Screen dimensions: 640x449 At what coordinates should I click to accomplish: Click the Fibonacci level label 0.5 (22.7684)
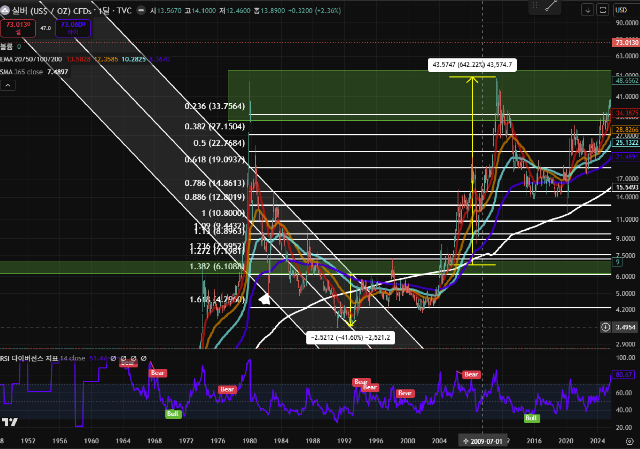[x=219, y=143]
